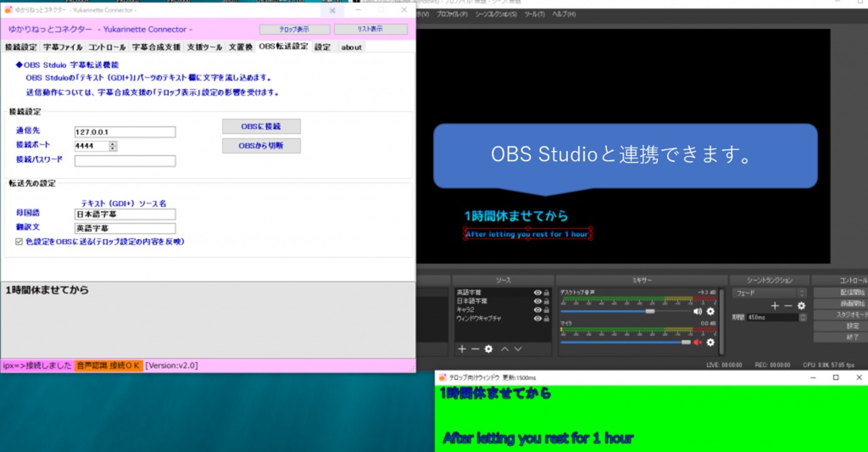Viewport: 868px width, 452px height.
Task: Unmute the マイク red speaker icon
Action: (698, 343)
